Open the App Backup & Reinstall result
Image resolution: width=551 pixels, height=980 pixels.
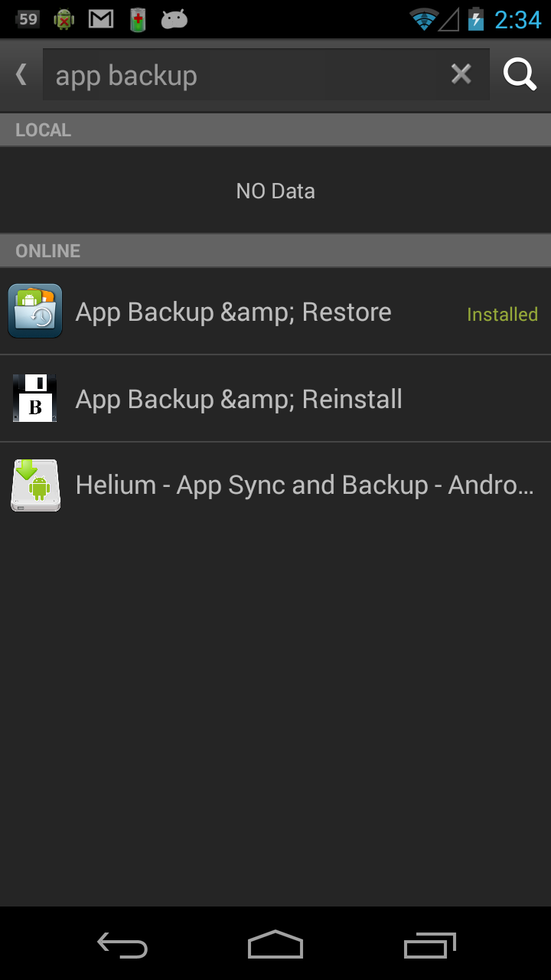[238, 398]
